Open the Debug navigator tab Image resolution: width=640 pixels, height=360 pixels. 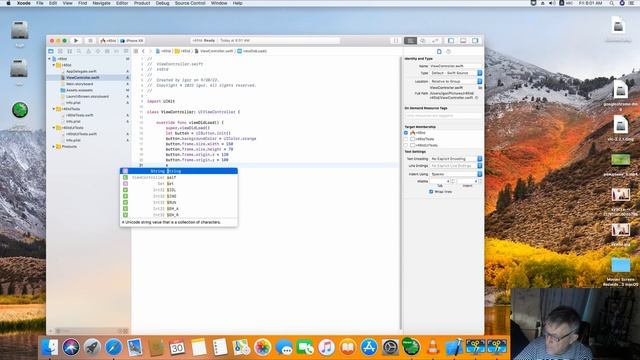pyautogui.click(x=107, y=51)
